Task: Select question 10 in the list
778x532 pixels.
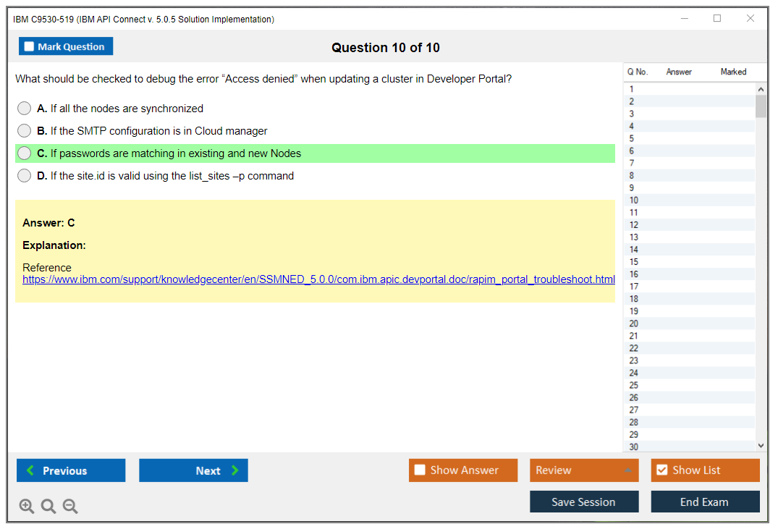Action: [634, 200]
